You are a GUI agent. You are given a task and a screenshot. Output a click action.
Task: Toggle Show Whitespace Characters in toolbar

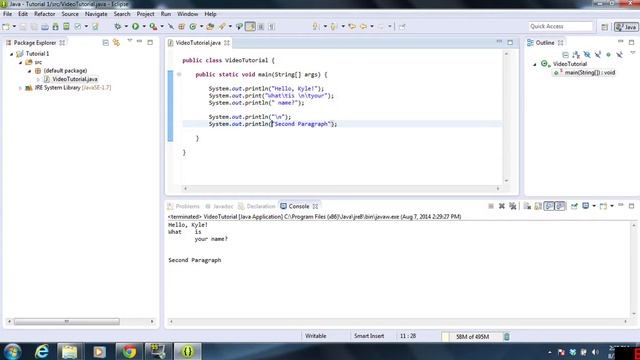[x=271, y=27]
